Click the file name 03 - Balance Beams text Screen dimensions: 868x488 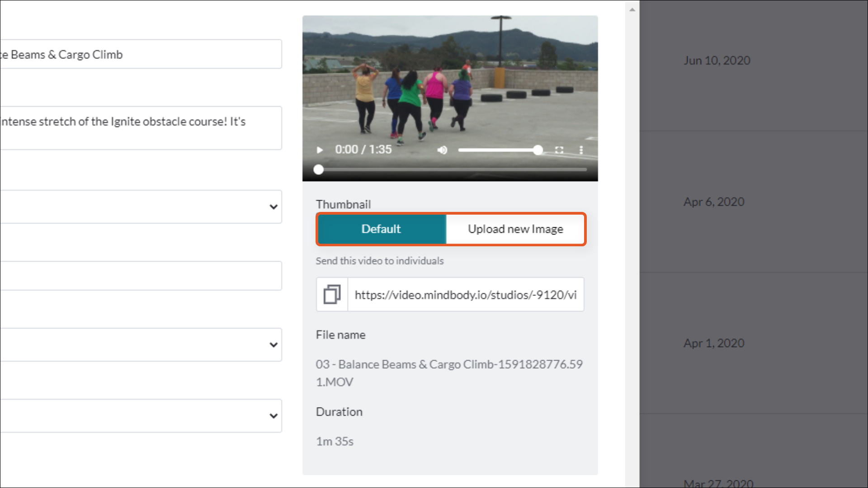[x=449, y=373]
